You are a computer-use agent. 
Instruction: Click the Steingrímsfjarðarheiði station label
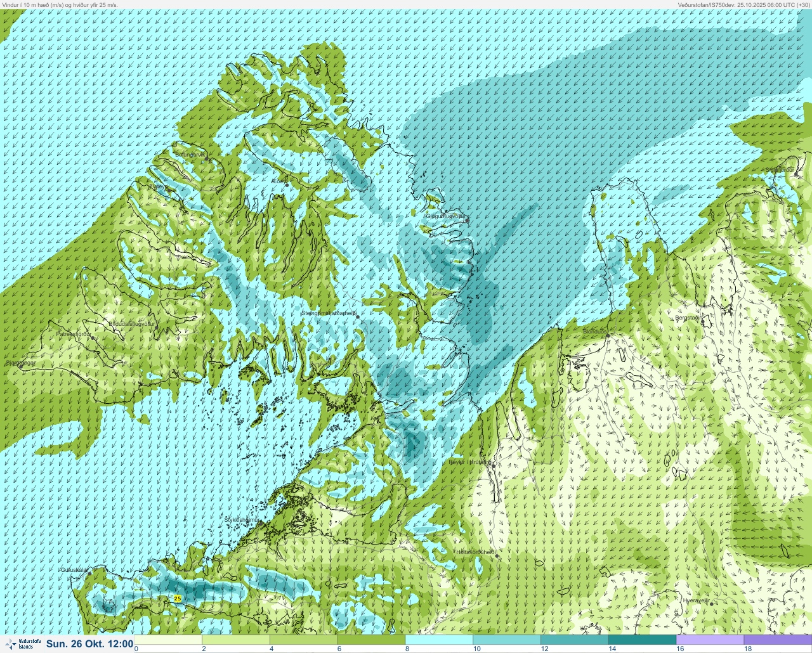click(x=328, y=313)
